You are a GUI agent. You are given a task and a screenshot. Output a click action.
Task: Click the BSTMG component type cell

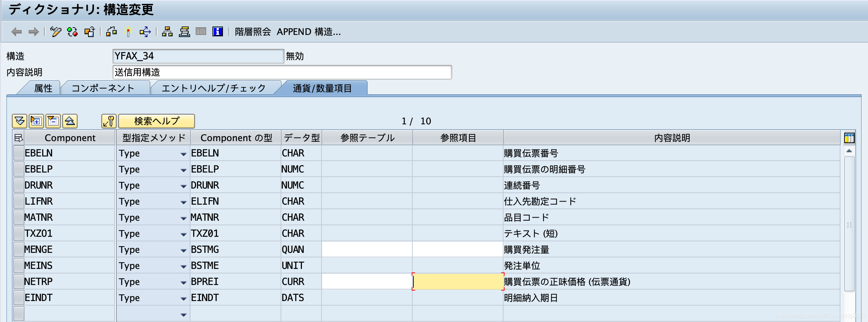coord(236,249)
